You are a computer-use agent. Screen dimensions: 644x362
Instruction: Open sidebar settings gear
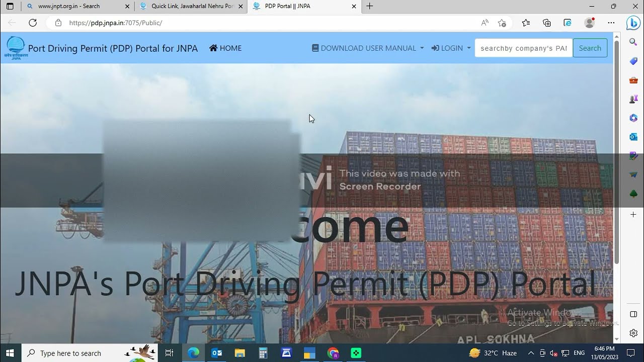pyautogui.click(x=633, y=333)
